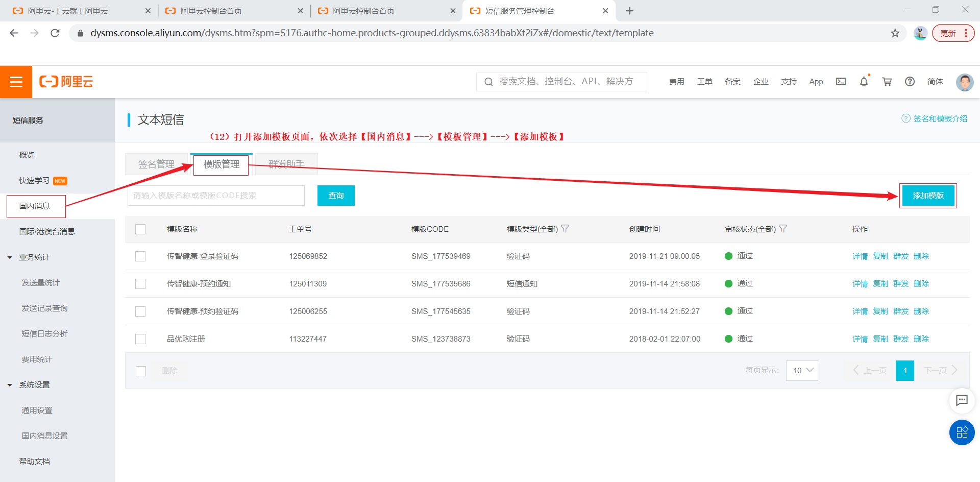This screenshot has width=980, height=482.
Task: Reload the current page
Action: click(55, 33)
